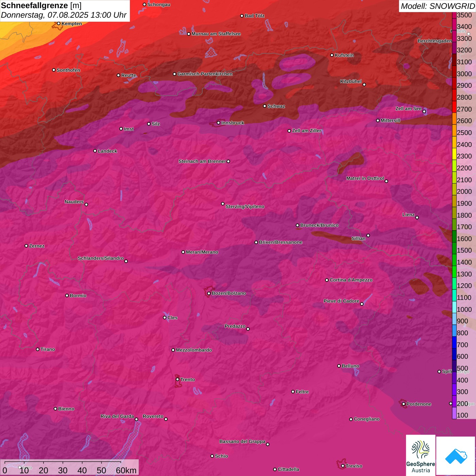Image resolution: width=476 pixels, height=476 pixels.
Task: Click the Mezzolombardo label
Action: [x=194, y=350]
